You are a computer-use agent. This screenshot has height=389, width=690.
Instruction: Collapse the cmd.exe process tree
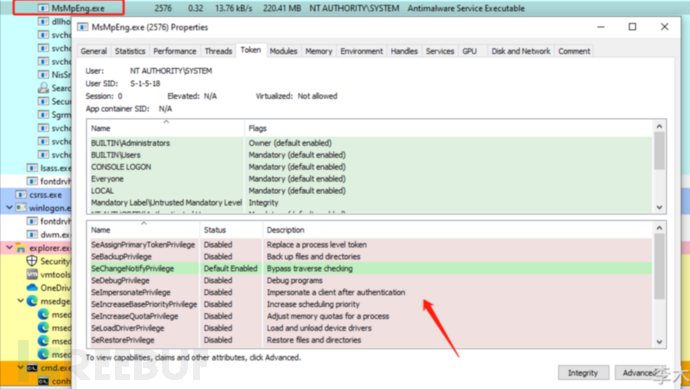[21, 367]
